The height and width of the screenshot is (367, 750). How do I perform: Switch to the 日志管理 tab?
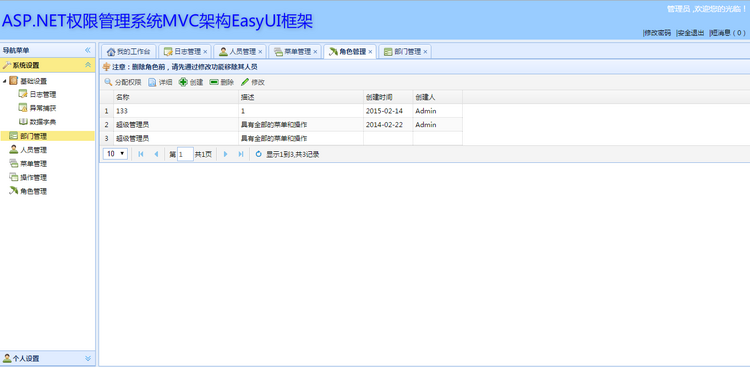pos(185,52)
